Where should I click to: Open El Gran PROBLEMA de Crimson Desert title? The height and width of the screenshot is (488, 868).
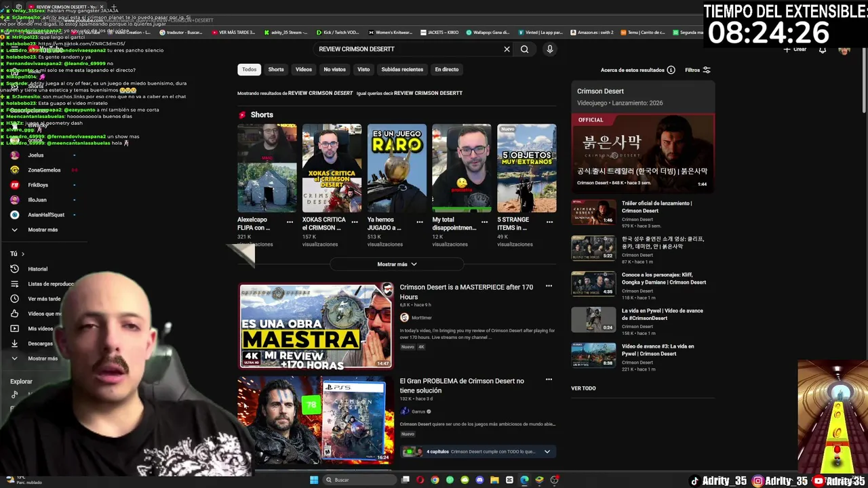point(462,386)
